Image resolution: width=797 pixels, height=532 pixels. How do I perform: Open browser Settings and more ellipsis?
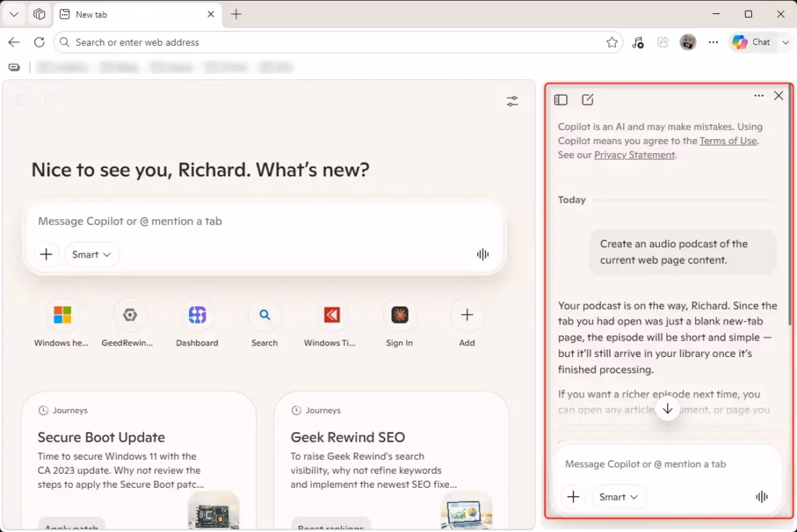coord(713,42)
